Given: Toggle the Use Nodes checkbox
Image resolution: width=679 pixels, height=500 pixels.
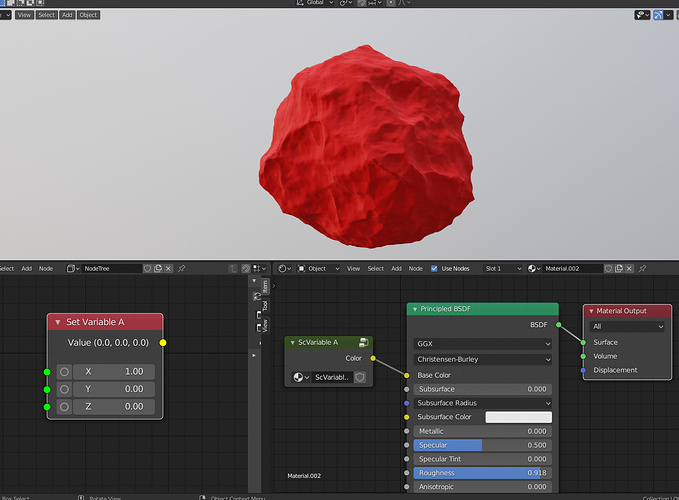Looking at the screenshot, I should (434, 268).
